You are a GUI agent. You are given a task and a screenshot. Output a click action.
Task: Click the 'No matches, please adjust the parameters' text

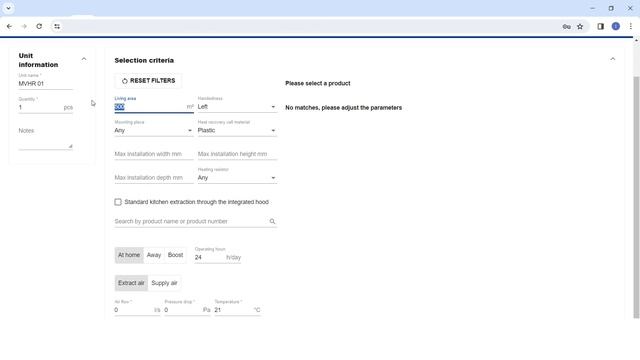(x=344, y=108)
